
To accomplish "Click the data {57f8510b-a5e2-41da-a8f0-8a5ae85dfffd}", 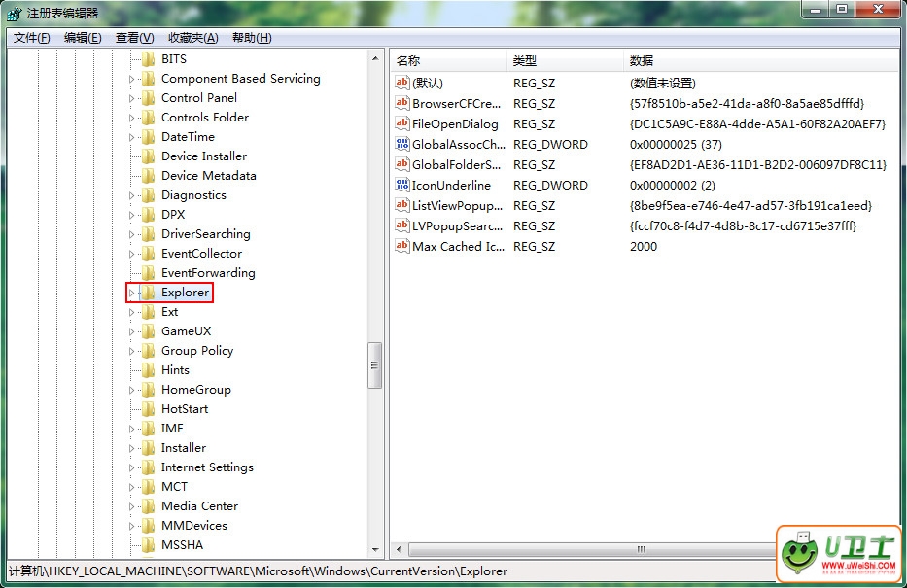I will [x=747, y=103].
